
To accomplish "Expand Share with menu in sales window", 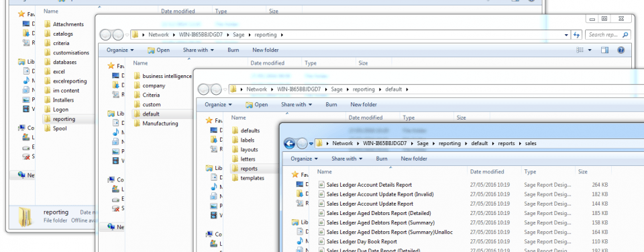I will [347, 159].
